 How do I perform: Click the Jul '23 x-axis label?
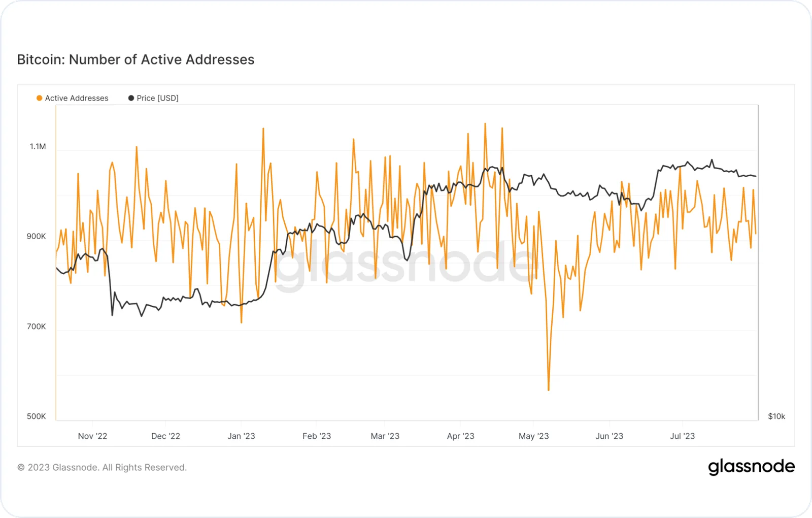point(682,436)
